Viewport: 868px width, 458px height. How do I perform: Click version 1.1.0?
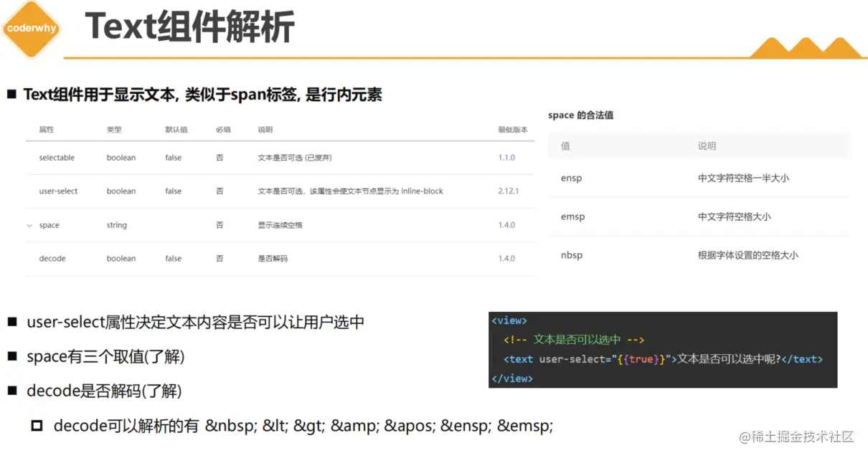506,158
